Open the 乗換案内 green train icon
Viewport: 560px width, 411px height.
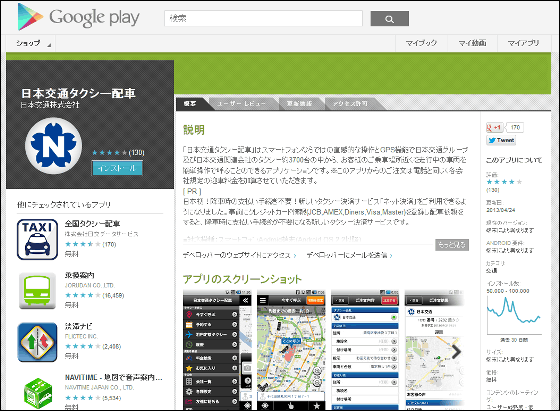tap(37, 291)
